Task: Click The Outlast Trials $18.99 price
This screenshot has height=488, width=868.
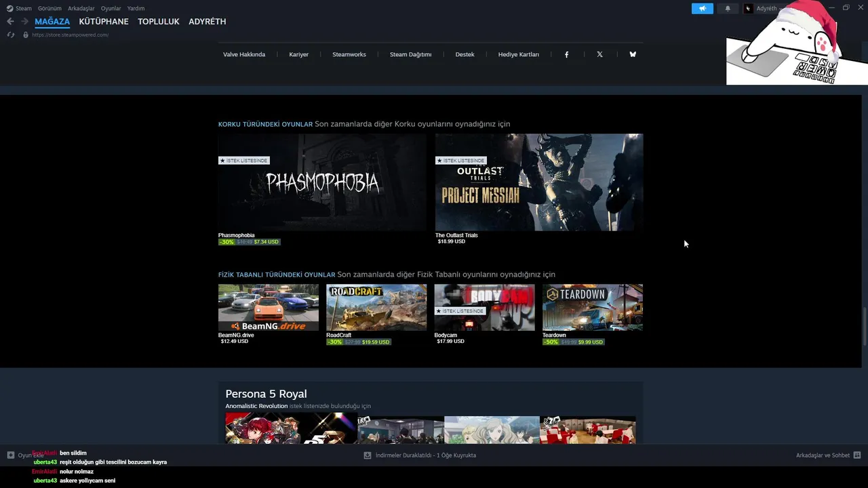Action: click(x=452, y=241)
